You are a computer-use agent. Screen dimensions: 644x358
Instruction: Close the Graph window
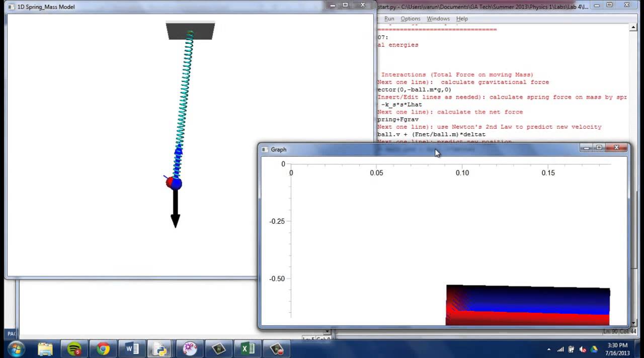point(616,148)
